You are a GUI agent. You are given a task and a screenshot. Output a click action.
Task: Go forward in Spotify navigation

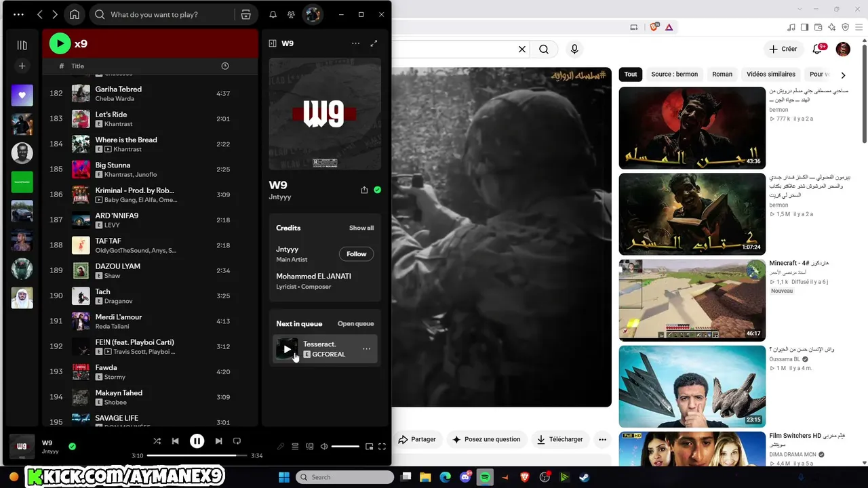click(x=55, y=14)
